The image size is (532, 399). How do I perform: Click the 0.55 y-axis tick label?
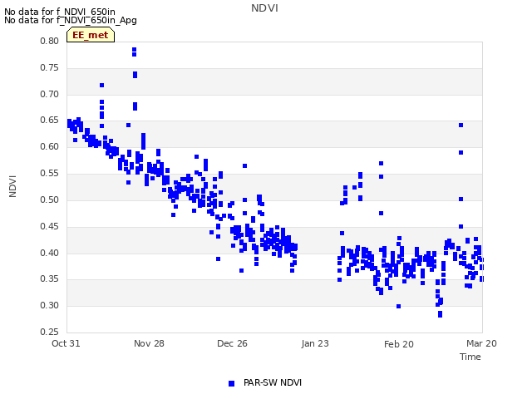pyautogui.click(x=50, y=173)
